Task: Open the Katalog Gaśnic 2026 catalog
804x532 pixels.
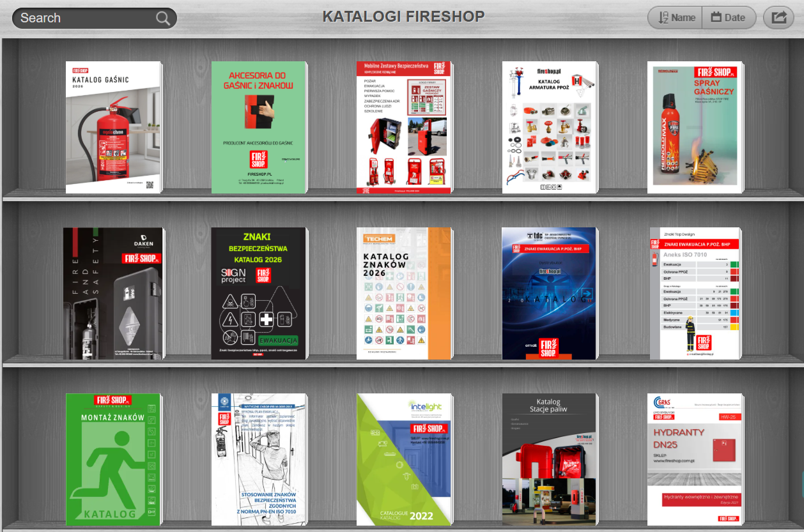Action: 113,127
